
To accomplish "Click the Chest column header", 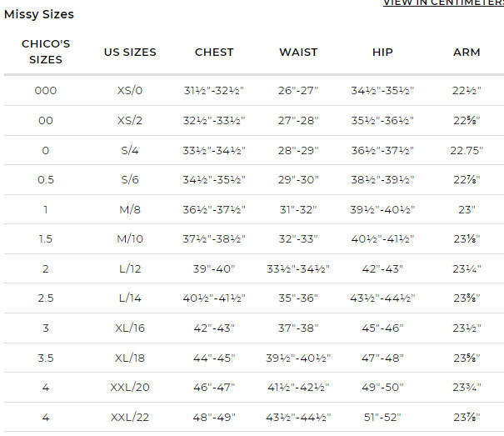I will pos(214,53).
